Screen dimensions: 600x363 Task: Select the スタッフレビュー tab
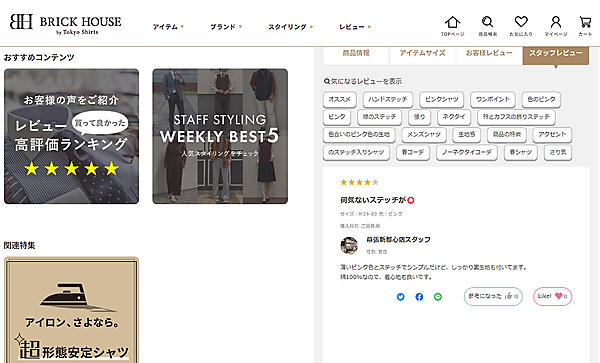[556, 54]
